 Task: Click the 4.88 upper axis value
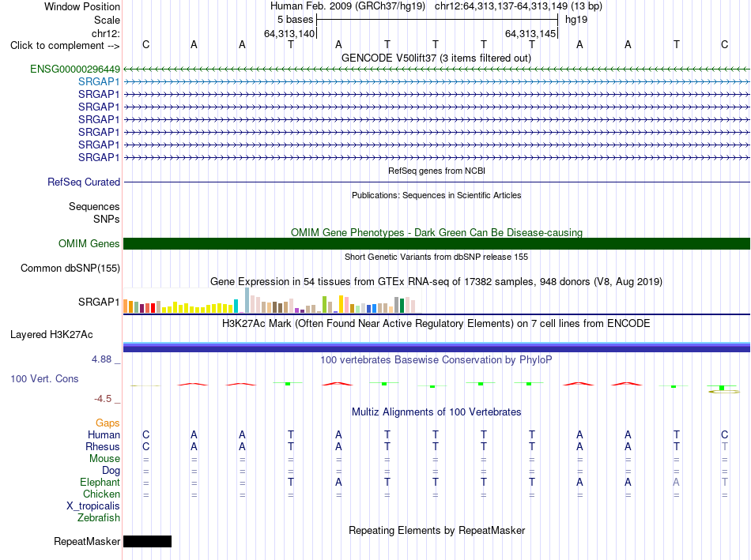tap(101, 359)
